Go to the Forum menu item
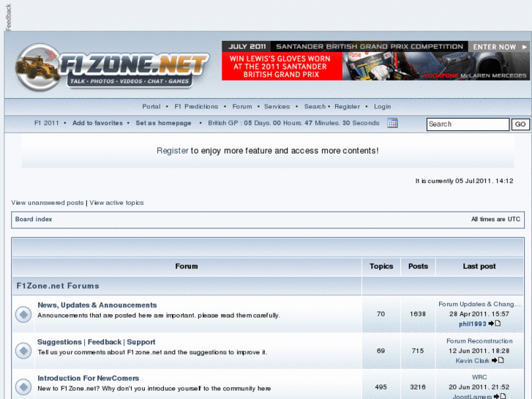Image resolution: width=532 pixels, height=399 pixels. (x=242, y=106)
